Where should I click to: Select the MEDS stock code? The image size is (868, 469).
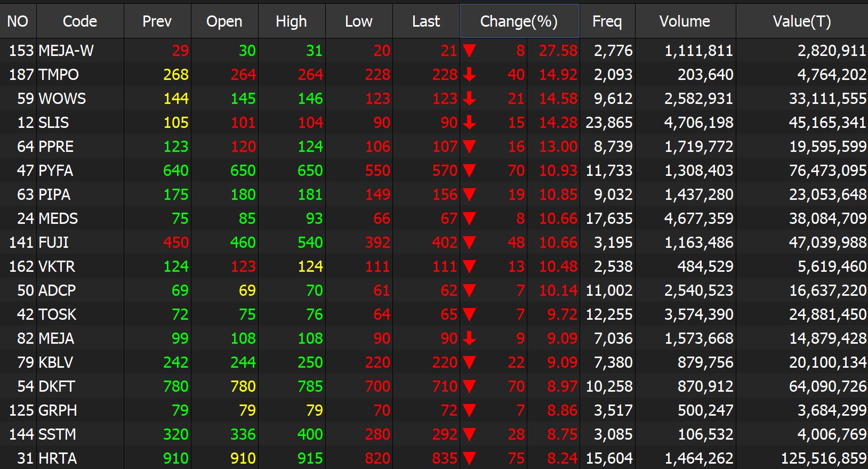coord(58,219)
